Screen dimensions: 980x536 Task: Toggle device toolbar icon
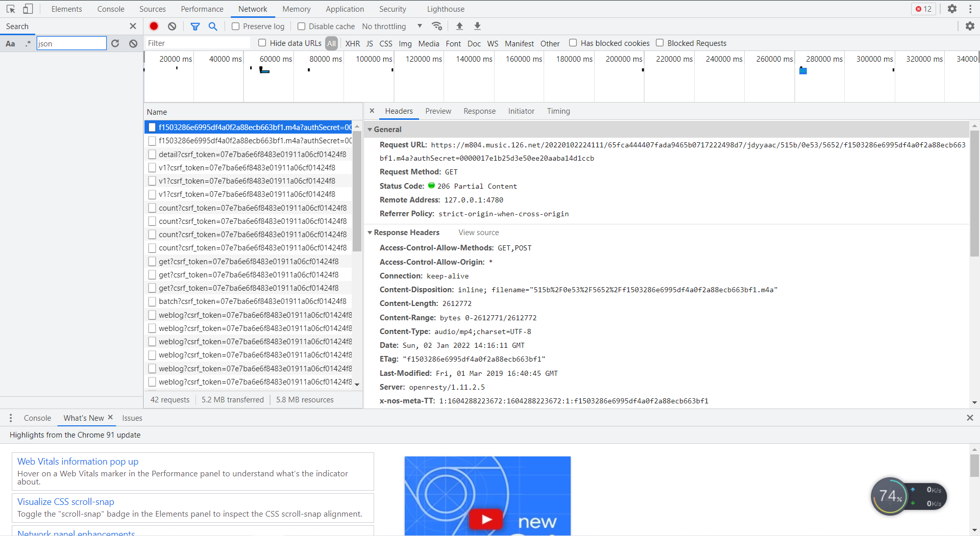point(28,9)
